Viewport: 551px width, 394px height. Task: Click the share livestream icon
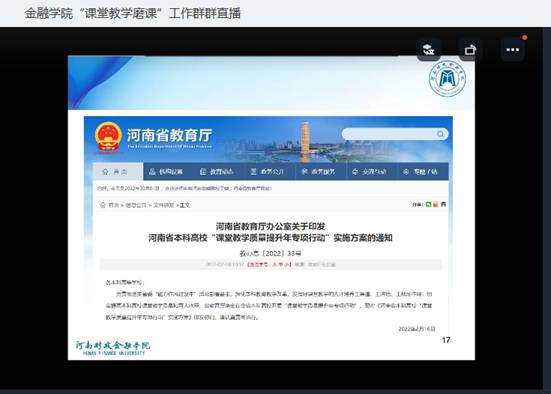(x=470, y=50)
